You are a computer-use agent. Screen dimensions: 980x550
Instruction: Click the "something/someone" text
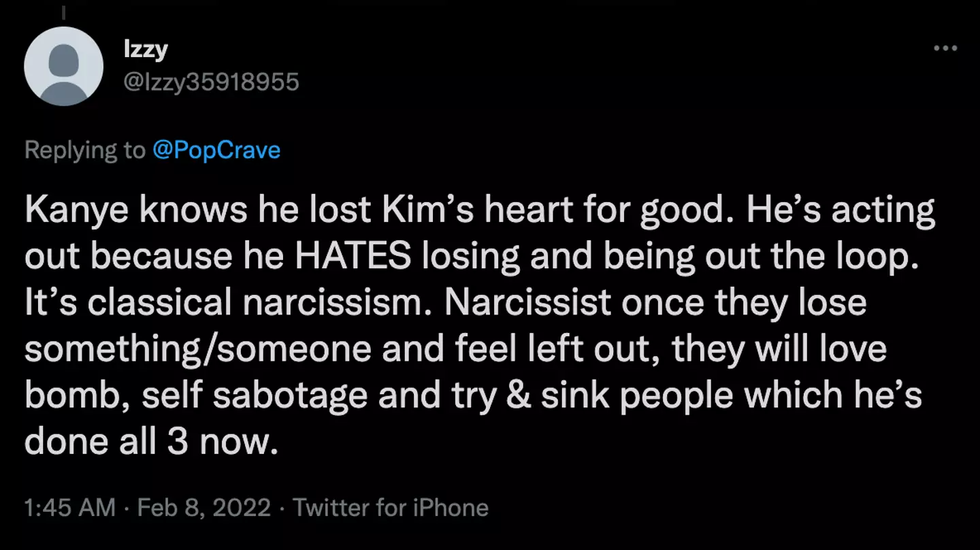(x=198, y=349)
